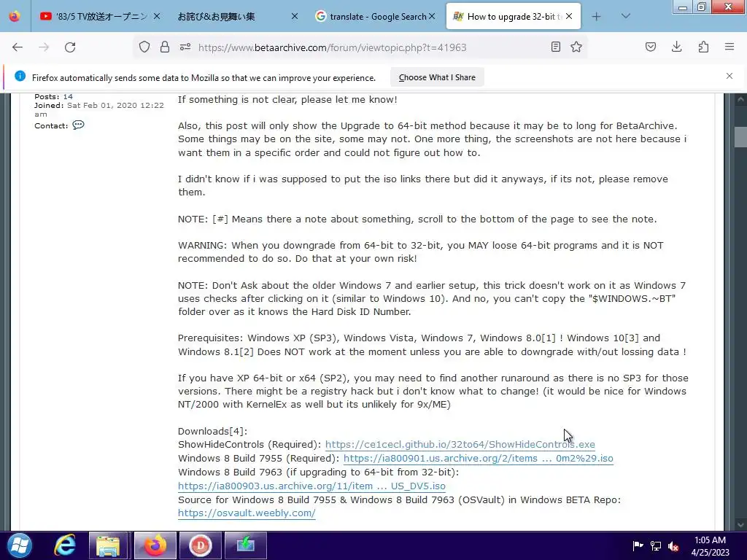
Task: Open the Extensions puzzle icon
Action: 703,47
